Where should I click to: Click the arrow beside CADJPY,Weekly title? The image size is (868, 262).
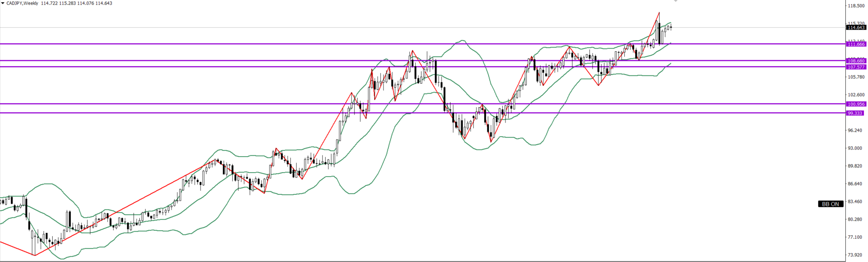(x=3, y=3)
